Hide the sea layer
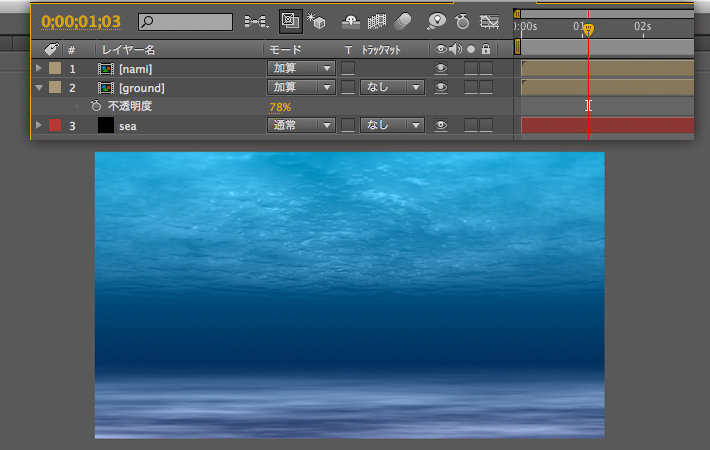Viewport: 710px width, 450px height. pyautogui.click(x=441, y=126)
